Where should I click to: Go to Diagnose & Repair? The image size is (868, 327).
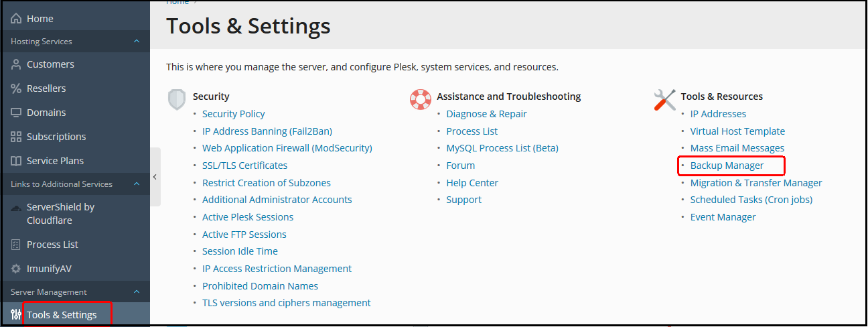click(486, 114)
